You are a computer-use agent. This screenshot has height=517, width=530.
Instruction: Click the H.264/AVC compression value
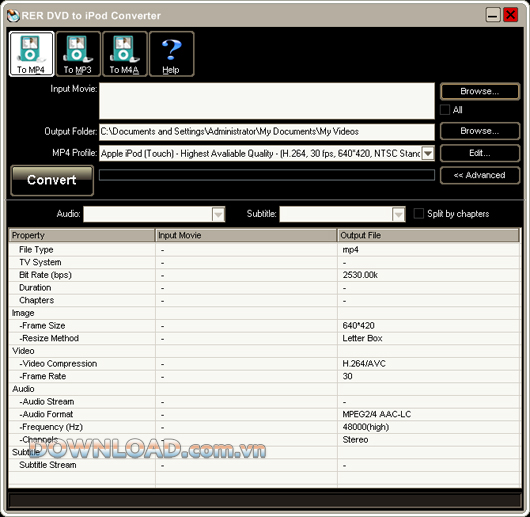pos(364,364)
